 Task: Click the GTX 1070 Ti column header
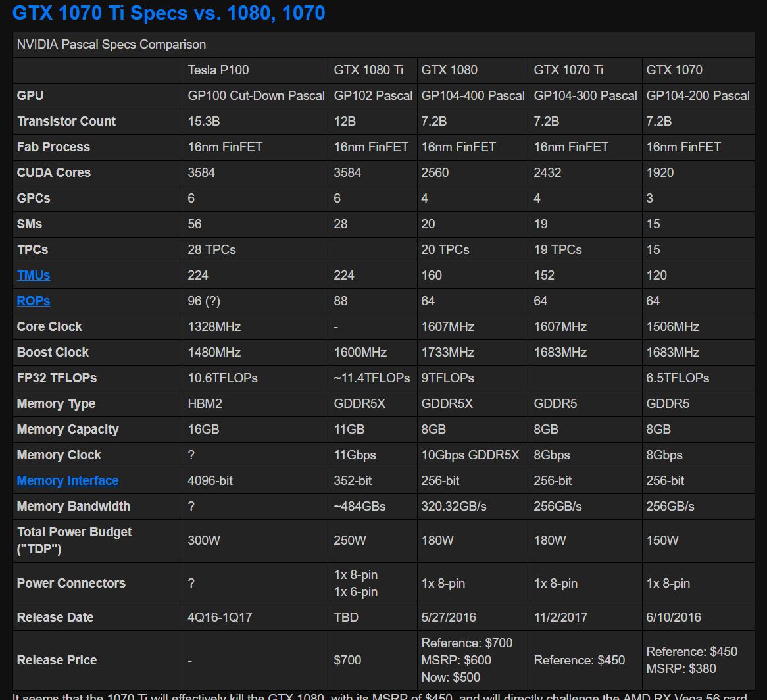click(x=568, y=70)
